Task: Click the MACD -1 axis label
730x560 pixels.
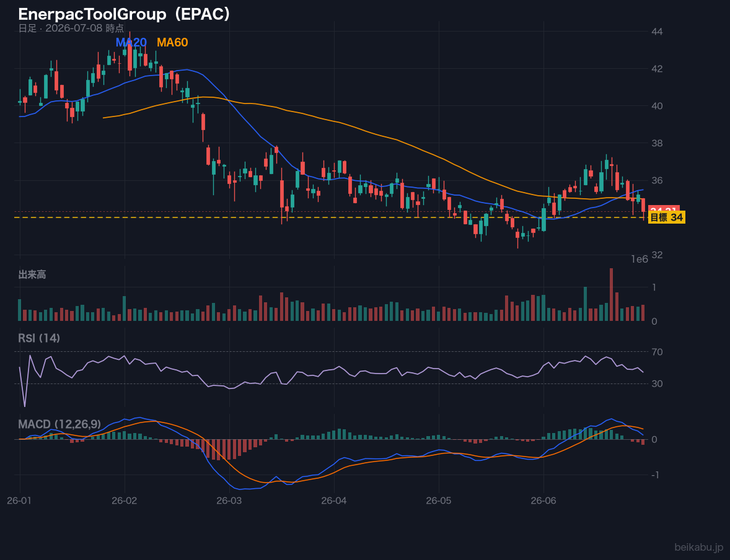Action: tap(656, 475)
